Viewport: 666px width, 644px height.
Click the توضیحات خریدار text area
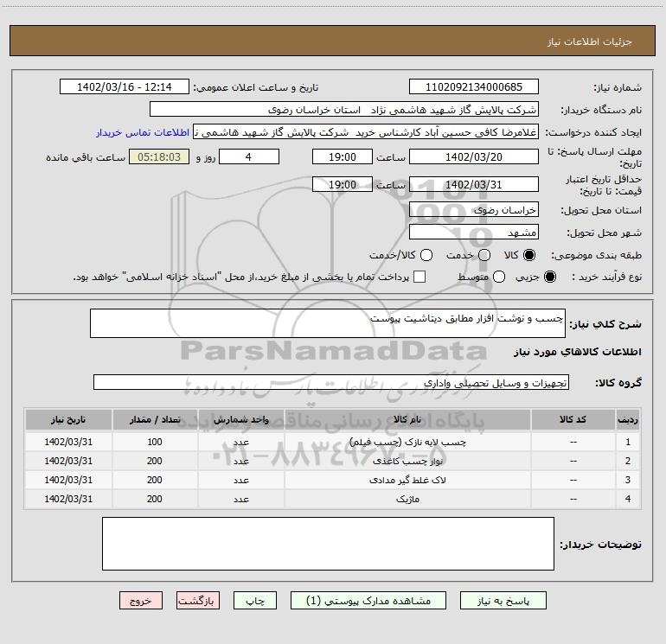coord(328,544)
